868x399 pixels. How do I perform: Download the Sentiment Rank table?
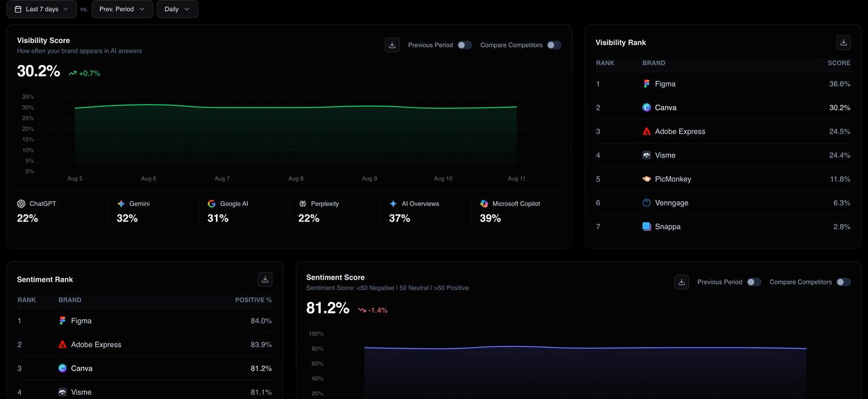(265, 280)
